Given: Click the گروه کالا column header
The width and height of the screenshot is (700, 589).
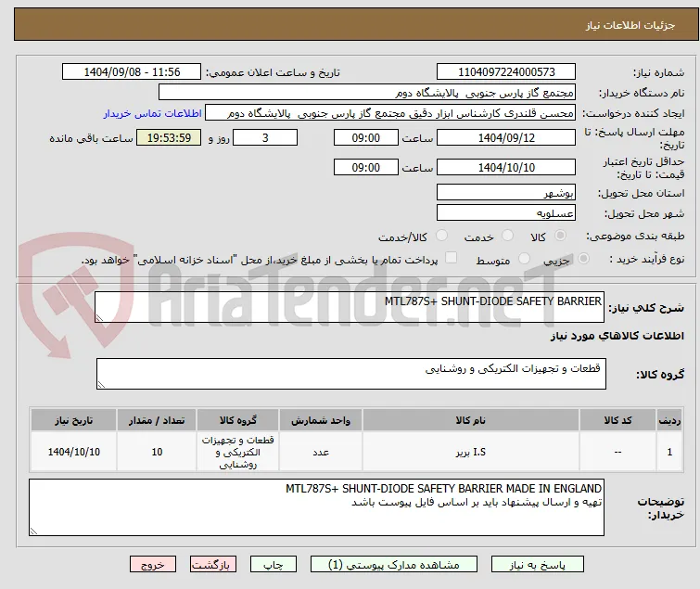Looking at the screenshot, I should (237, 420).
